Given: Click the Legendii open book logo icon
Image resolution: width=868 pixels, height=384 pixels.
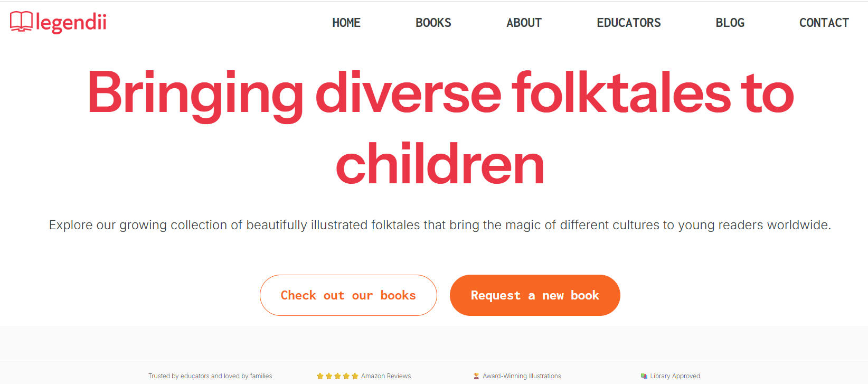Looking at the screenshot, I should click(x=21, y=22).
